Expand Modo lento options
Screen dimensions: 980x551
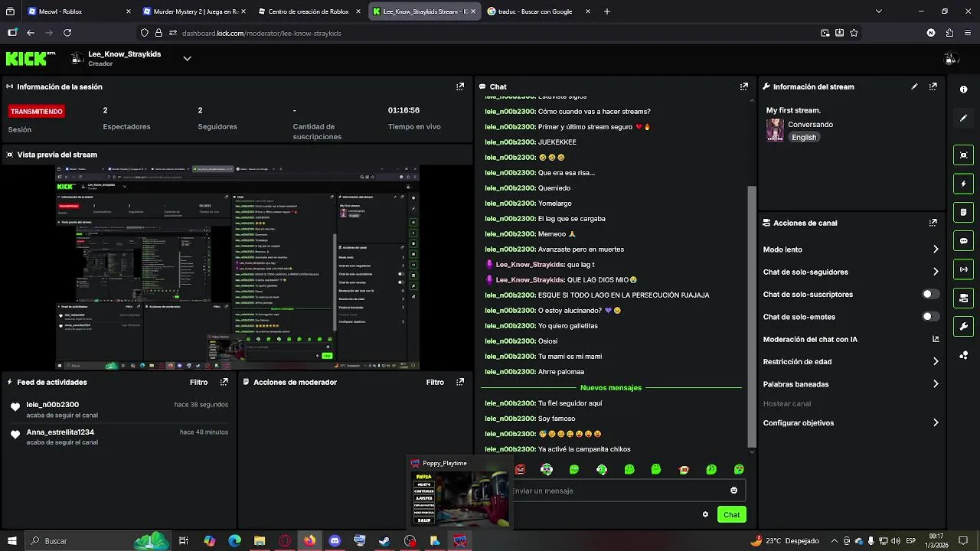(x=936, y=249)
